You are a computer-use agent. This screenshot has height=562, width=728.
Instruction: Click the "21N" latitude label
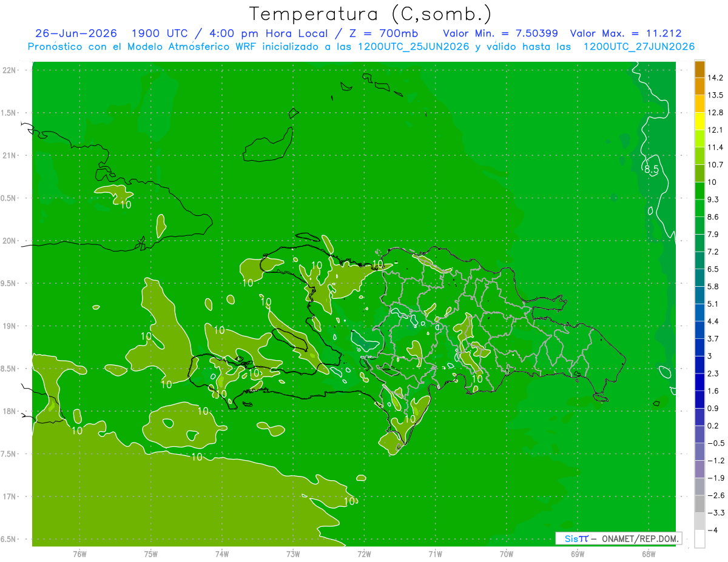(x=10, y=155)
